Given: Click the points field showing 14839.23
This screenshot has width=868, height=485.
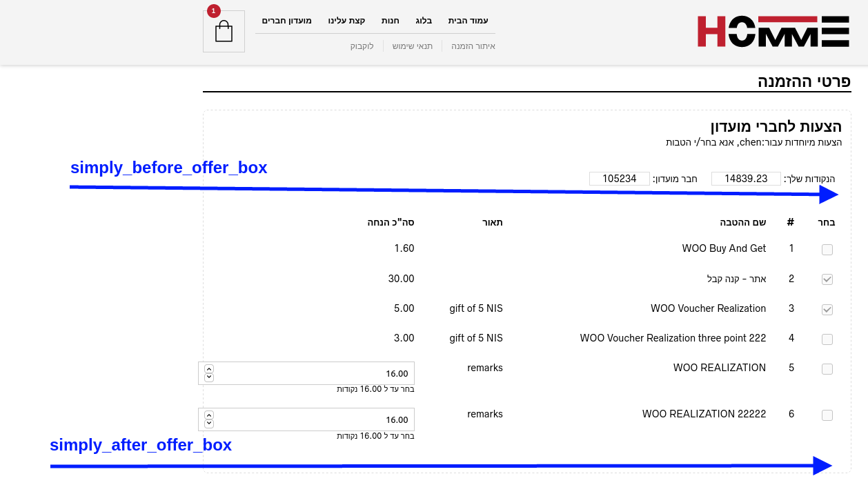Looking at the screenshot, I should 746,179.
